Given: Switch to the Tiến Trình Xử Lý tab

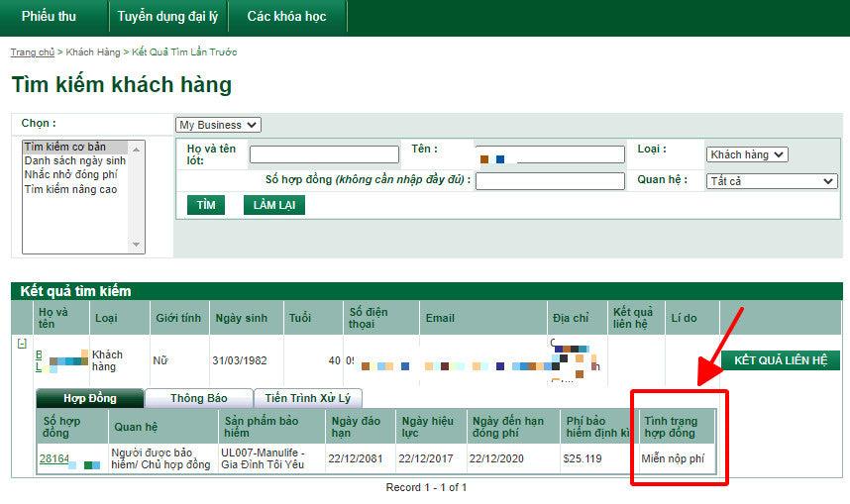Looking at the screenshot, I should [308, 398].
